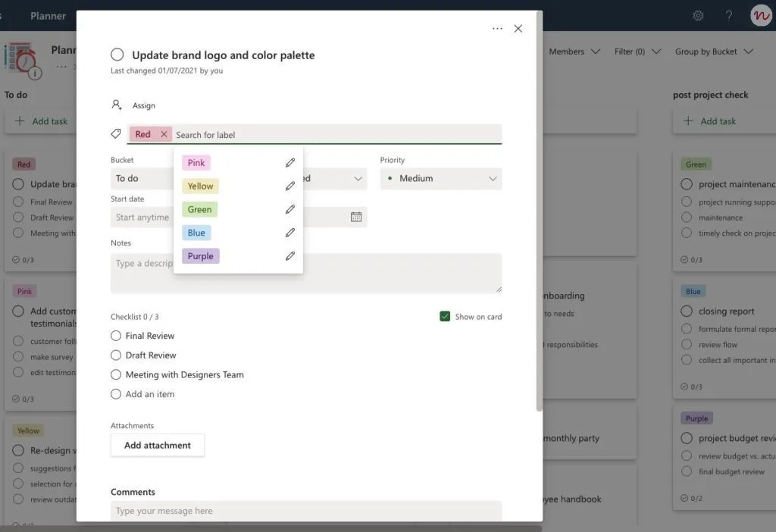Screen dimensions: 776x532
Task: Expand the Filter (0) dropdown
Action: [x=637, y=52]
